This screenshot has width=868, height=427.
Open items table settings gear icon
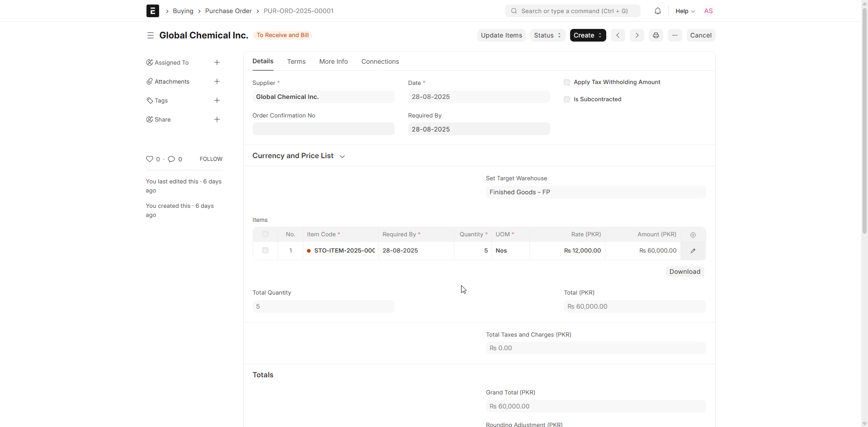[x=693, y=235]
